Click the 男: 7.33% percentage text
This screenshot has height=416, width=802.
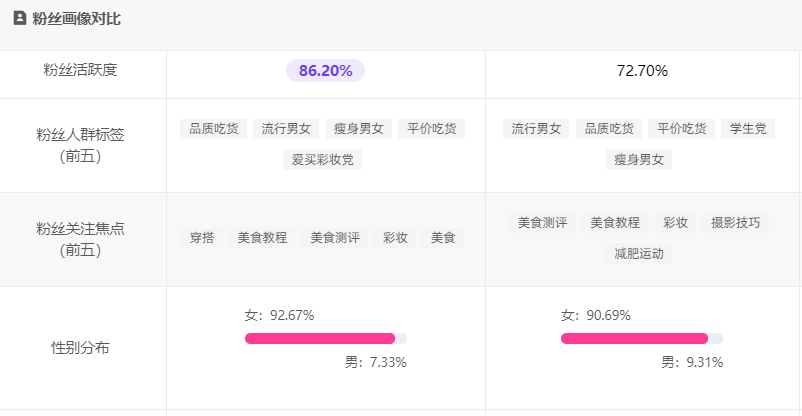coord(375,362)
